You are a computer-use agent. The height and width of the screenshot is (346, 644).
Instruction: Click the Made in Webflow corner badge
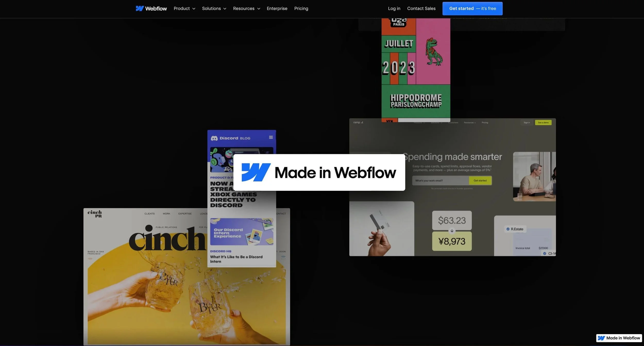pos(619,338)
